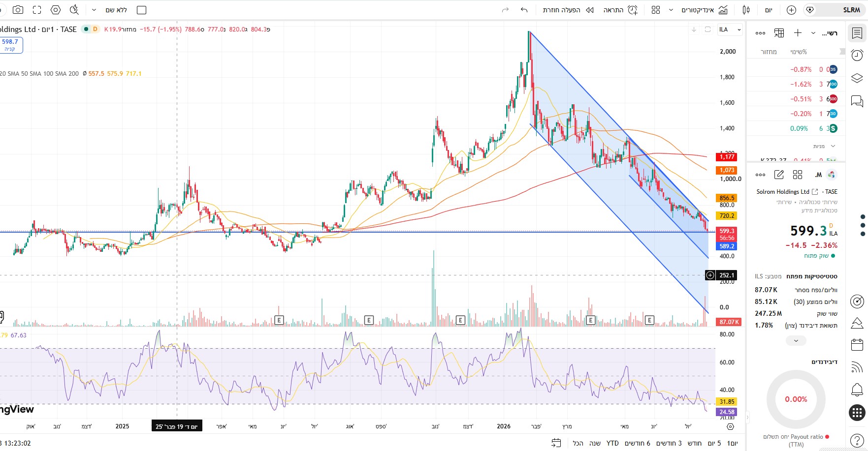The image size is (868, 451).
Task: Take a chart snapshot with camera icon
Action: pyautogui.click(x=18, y=10)
